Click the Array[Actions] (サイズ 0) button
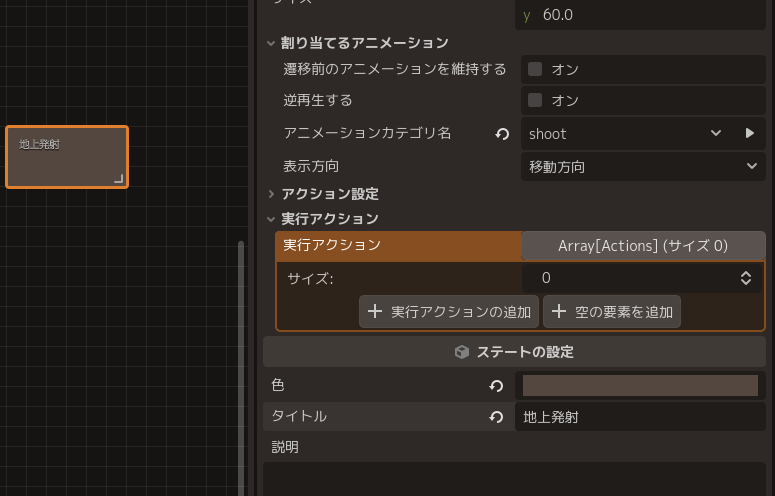The height and width of the screenshot is (496, 775). tap(643, 246)
